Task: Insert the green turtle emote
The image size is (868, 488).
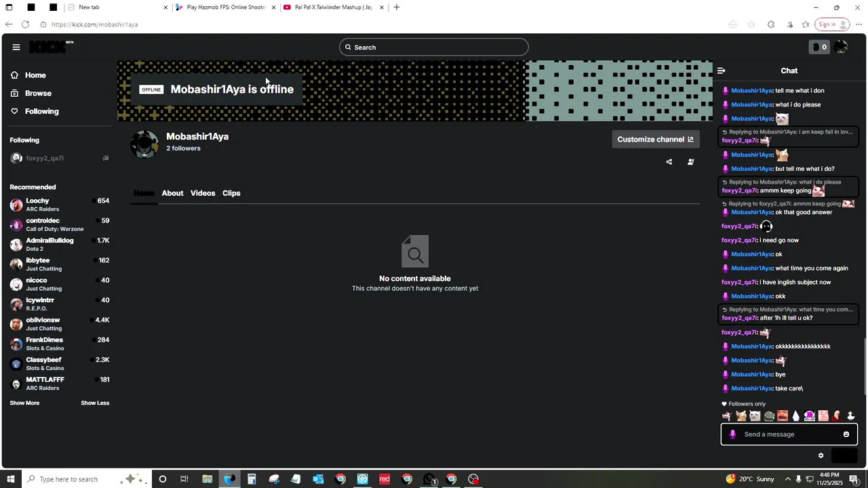Action: point(769,415)
